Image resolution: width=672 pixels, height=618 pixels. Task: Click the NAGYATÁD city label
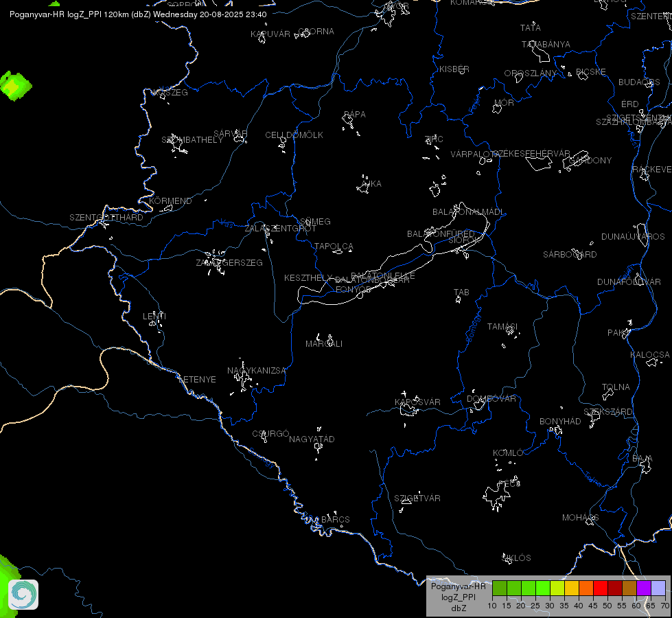pos(312,439)
